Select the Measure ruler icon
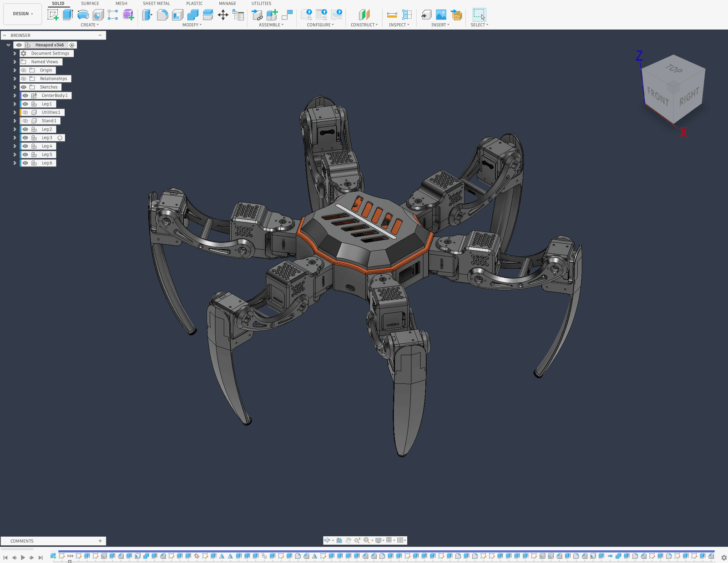728x563 pixels. (x=392, y=15)
